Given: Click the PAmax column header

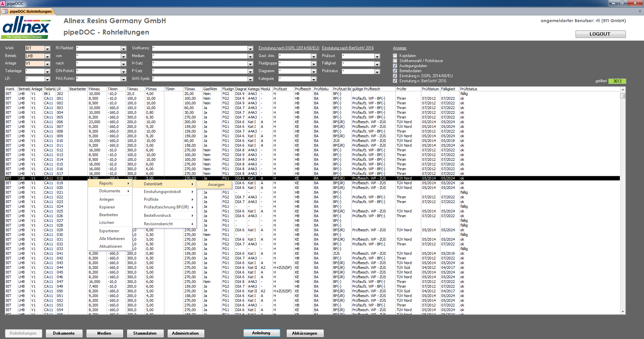Looking at the screenshot, I should coord(97,89).
